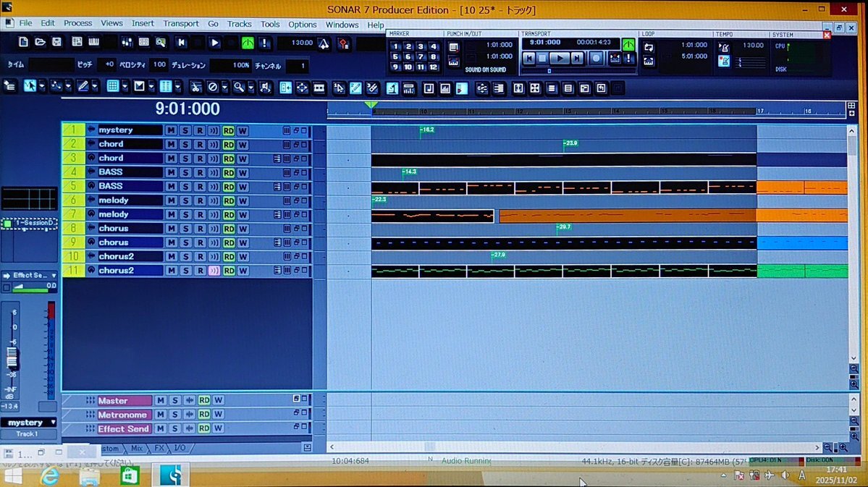Viewport: 868px width, 487px height.
Task: Click the transport Stop button
Action: (542, 58)
